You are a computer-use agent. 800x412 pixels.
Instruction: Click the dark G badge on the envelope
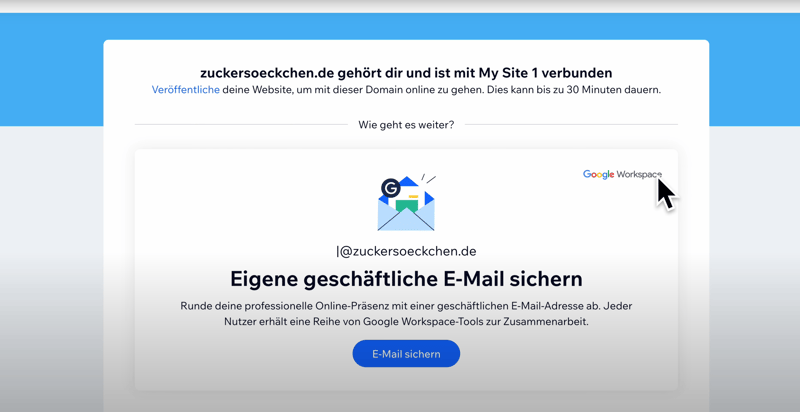391,188
